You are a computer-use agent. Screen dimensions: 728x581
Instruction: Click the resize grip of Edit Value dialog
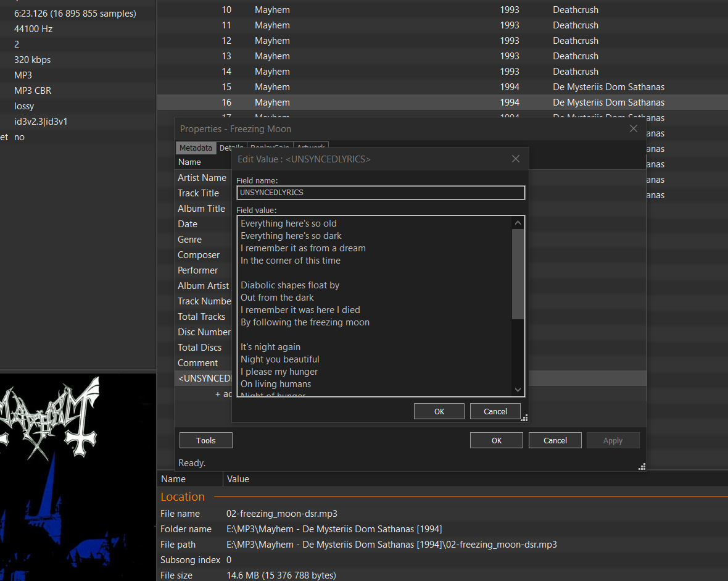[x=524, y=418]
